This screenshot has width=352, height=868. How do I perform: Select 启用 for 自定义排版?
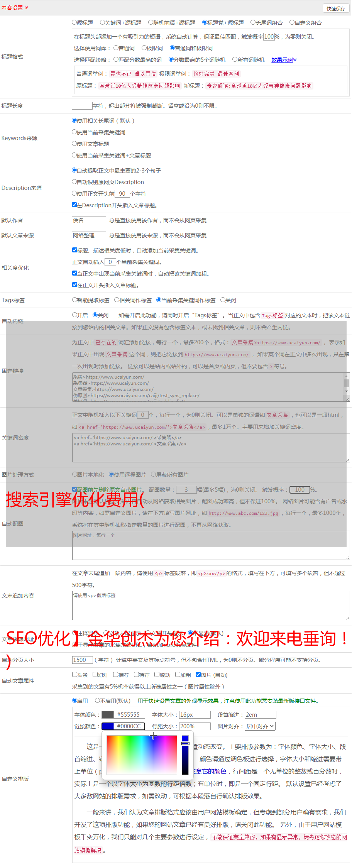pyautogui.click(x=74, y=700)
